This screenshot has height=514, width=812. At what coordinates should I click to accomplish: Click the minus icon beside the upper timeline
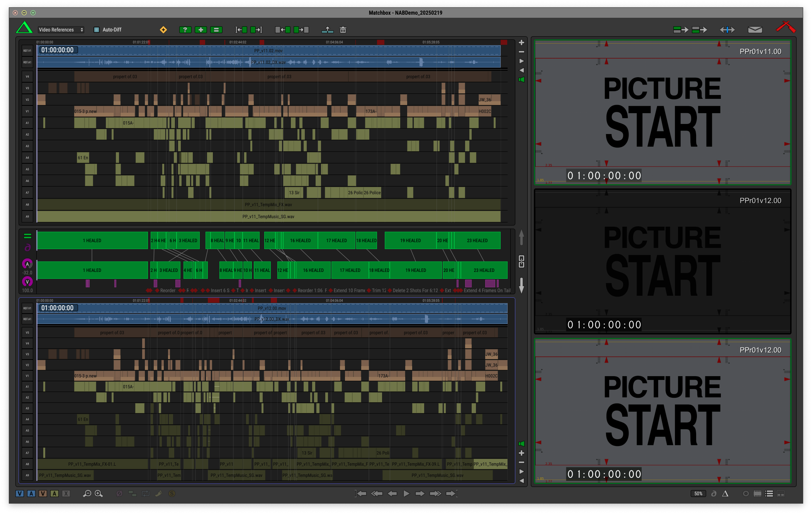522,52
